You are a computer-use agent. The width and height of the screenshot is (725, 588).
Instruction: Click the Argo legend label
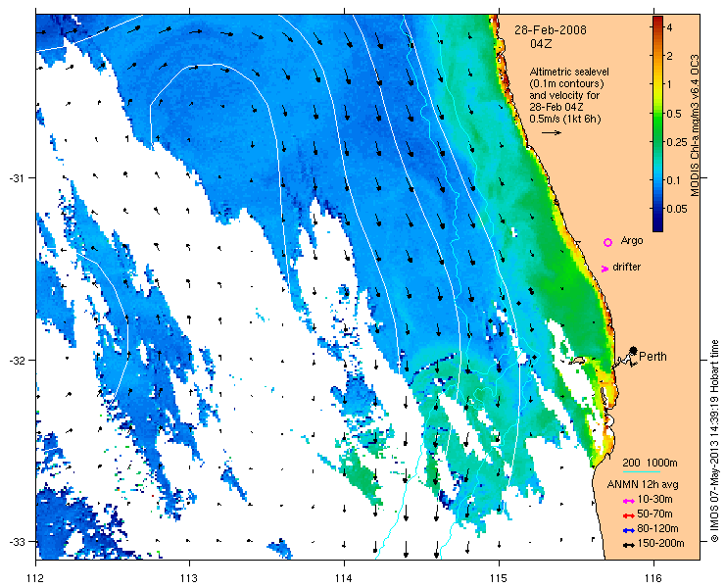632,240
